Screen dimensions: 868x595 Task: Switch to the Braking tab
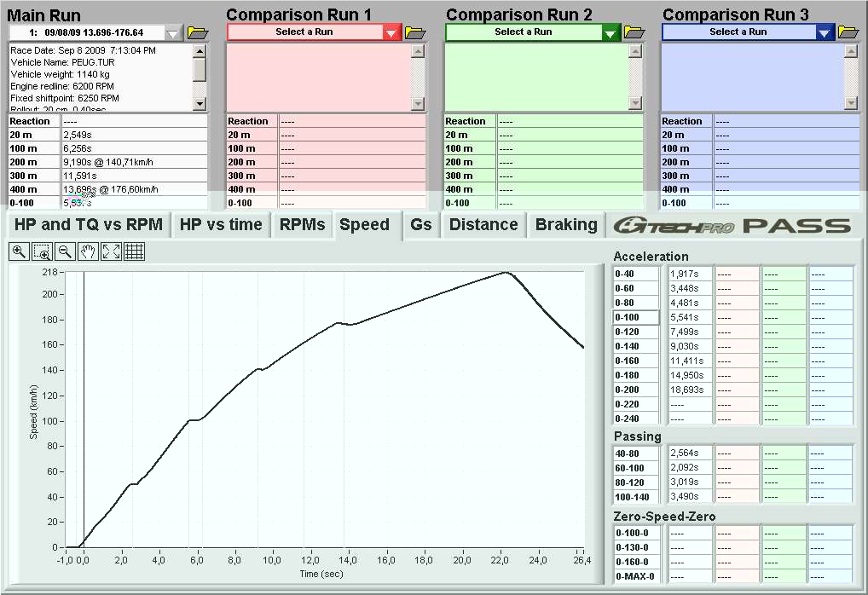(566, 225)
